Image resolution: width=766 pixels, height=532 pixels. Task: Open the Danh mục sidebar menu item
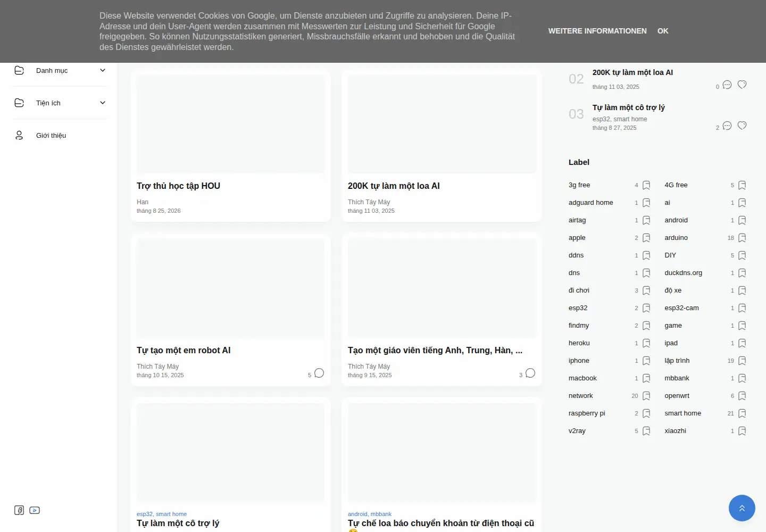[60, 70]
